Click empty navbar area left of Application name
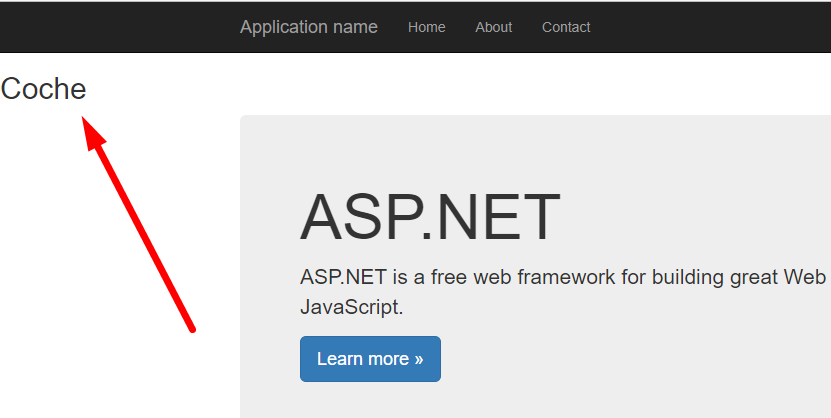The width and height of the screenshot is (831, 418). (x=110, y=27)
